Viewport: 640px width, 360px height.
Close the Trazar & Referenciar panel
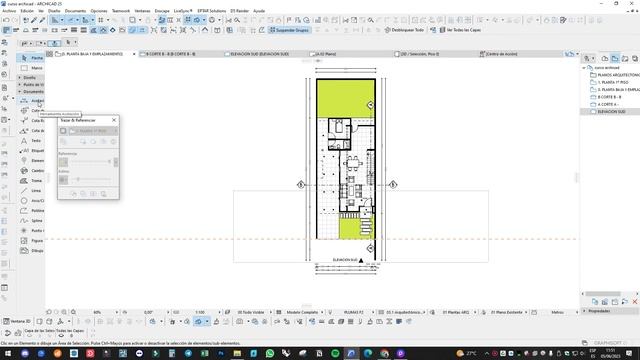pos(114,120)
